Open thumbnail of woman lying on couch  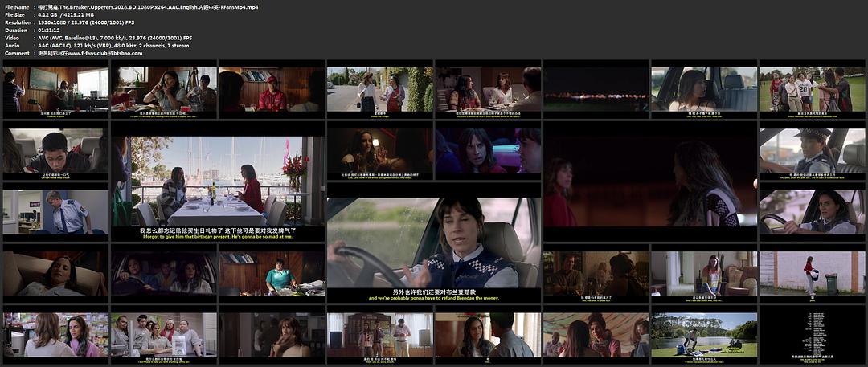tap(55, 273)
